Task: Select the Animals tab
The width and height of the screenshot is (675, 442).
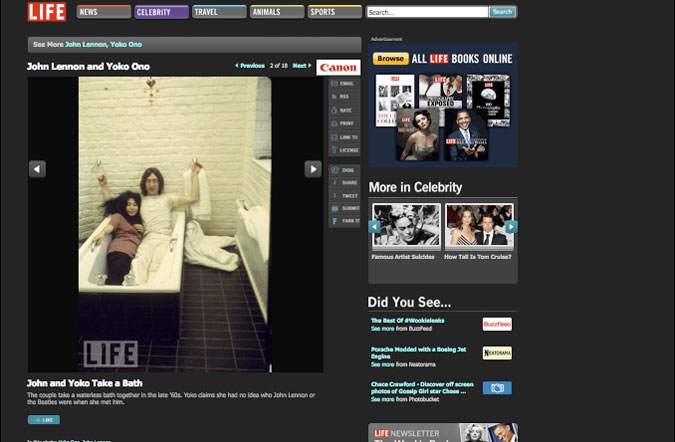Action: coord(277,13)
